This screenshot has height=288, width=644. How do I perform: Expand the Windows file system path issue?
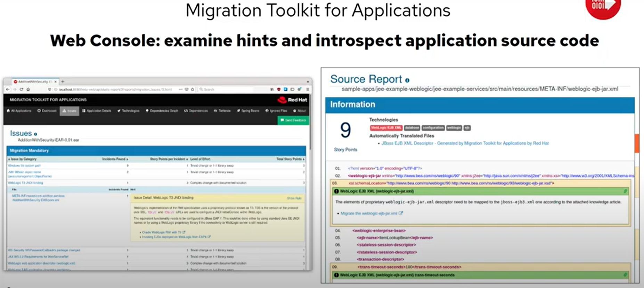pos(24,166)
